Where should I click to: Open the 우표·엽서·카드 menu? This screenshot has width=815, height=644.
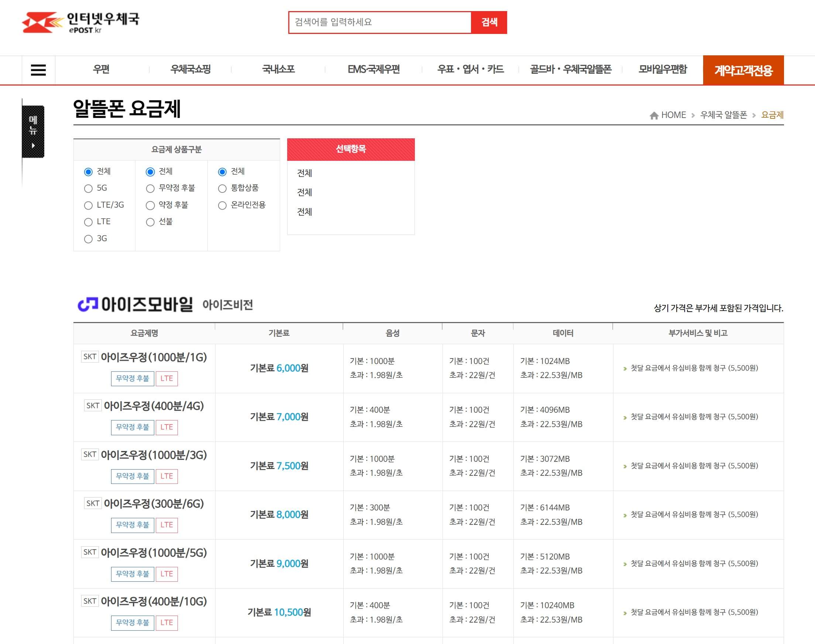pos(471,69)
